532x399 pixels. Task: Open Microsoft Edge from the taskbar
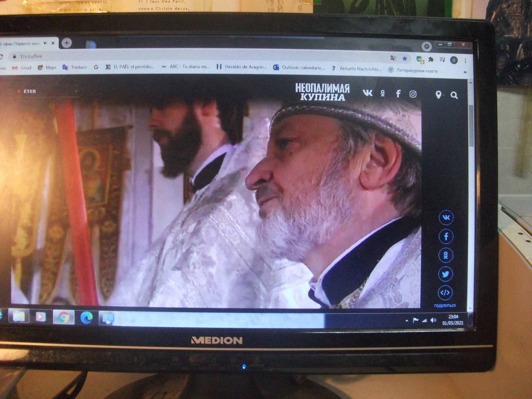[x=87, y=318]
